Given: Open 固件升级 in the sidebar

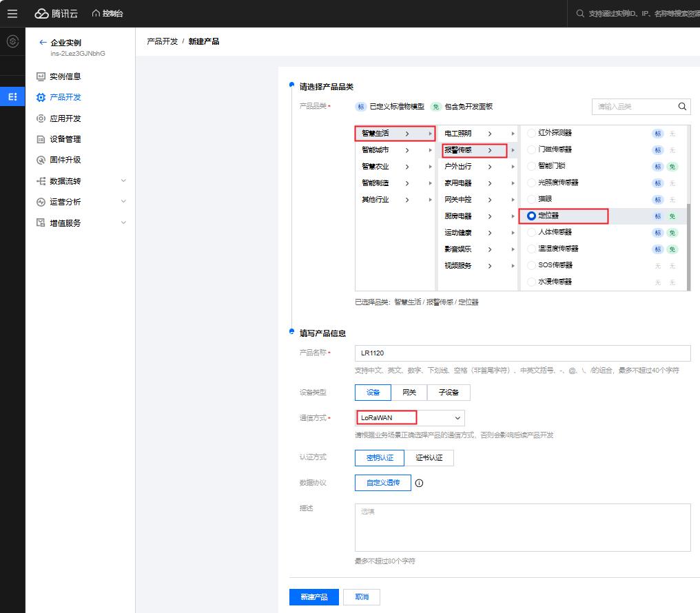Looking at the screenshot, I should (x=65, y=160).
